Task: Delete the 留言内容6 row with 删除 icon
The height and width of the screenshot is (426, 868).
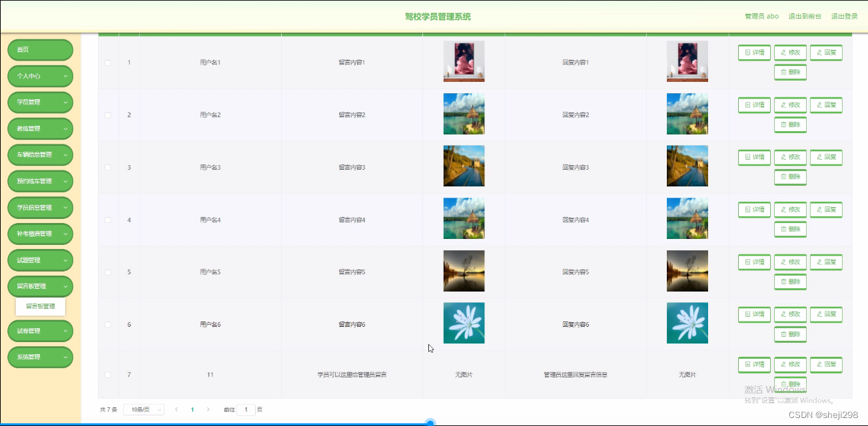Action: tap(790, 333)
